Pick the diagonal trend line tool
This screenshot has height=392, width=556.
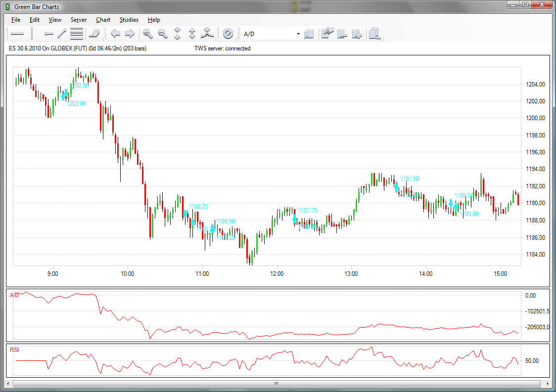[x=62, y=34]
